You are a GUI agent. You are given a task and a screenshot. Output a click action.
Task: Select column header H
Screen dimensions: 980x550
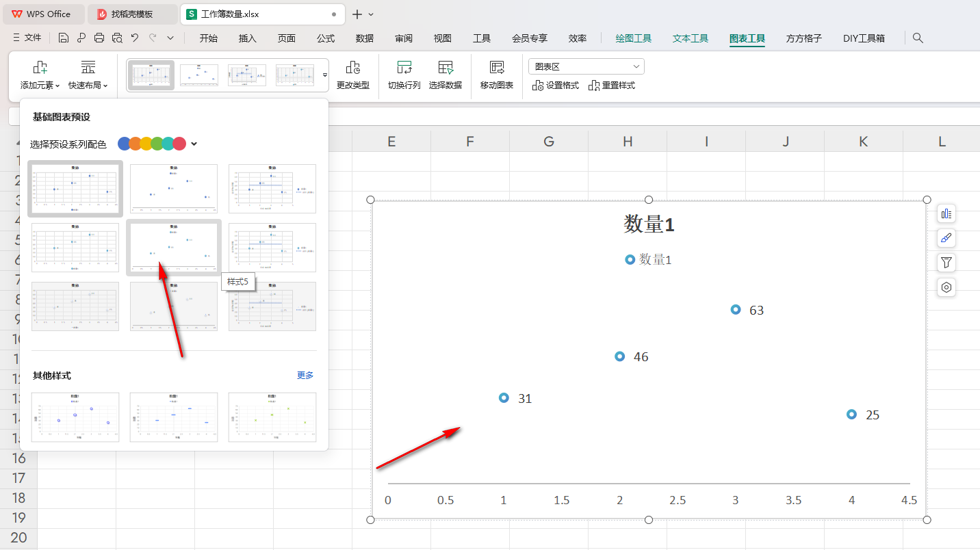coord(628,141)
